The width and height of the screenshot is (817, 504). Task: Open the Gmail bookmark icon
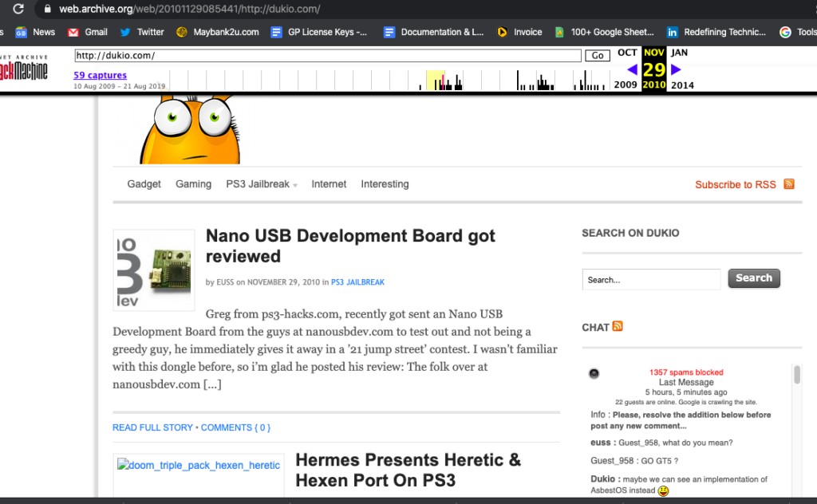pos(73,32)
